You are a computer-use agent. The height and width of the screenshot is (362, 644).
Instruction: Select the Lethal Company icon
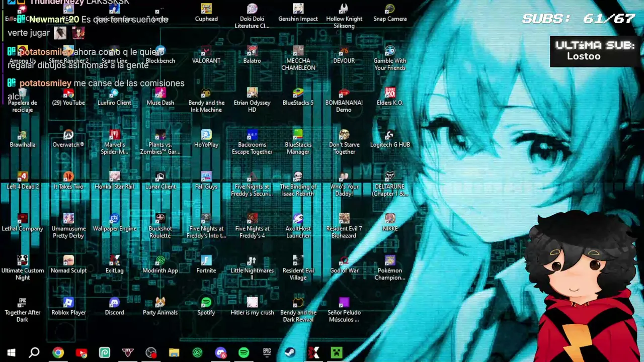click(23, 223)
